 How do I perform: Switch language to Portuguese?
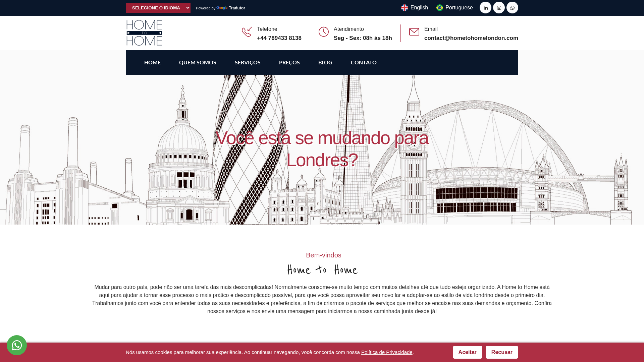pos(459,7)
